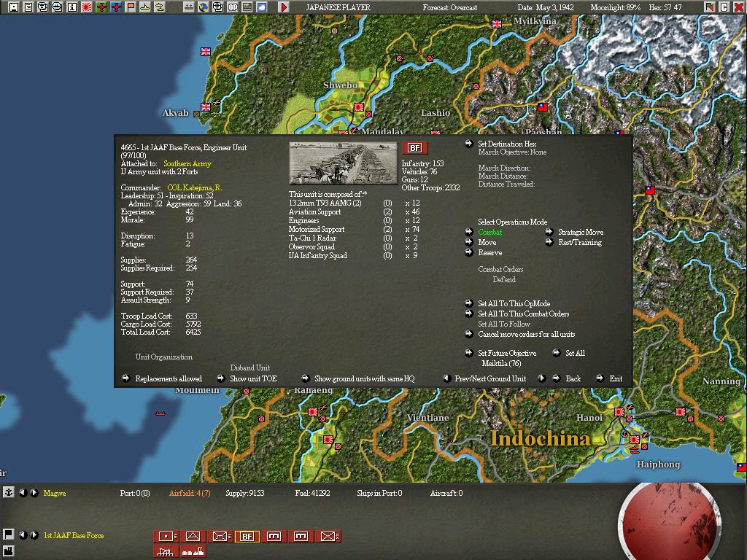Click the unit photo thumbnail

(x=343, y=163)
